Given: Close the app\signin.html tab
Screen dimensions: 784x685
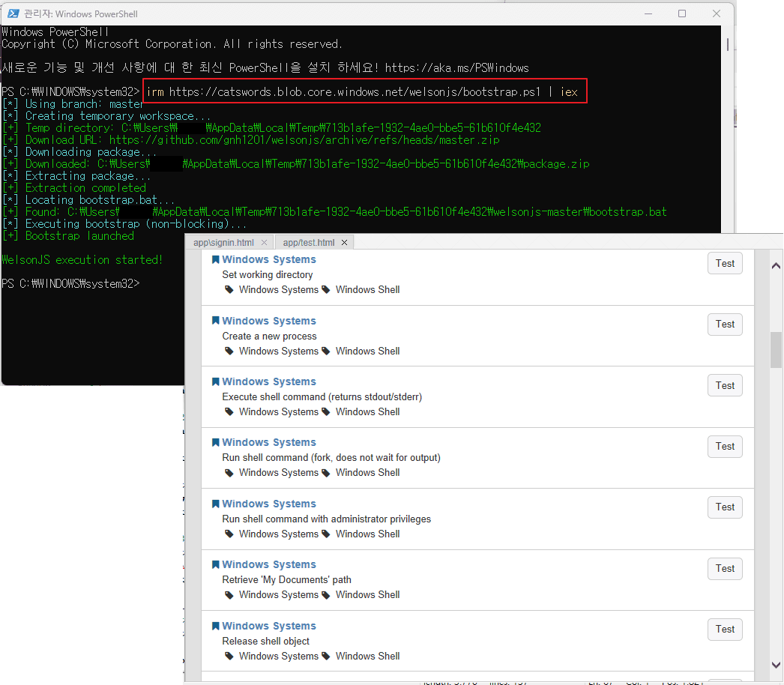Looking at the screenshot, I should point(264,243).
